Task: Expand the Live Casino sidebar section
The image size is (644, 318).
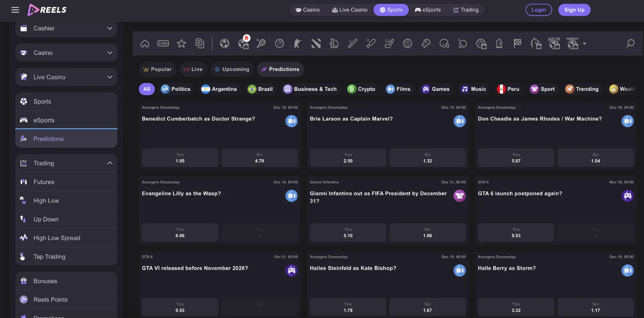Action: (x=66, y=77)
